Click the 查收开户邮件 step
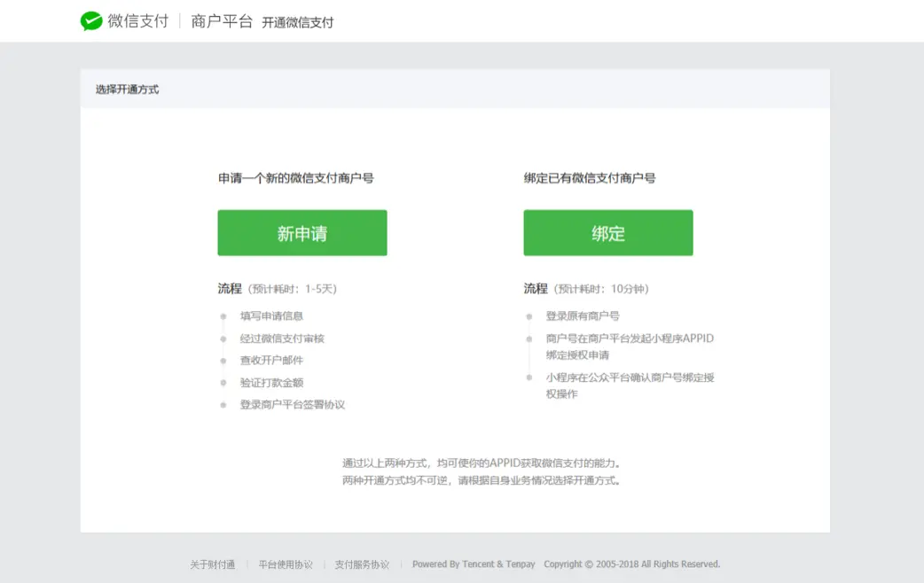This screenshot has height=583, width=924. tap(271, 361)
